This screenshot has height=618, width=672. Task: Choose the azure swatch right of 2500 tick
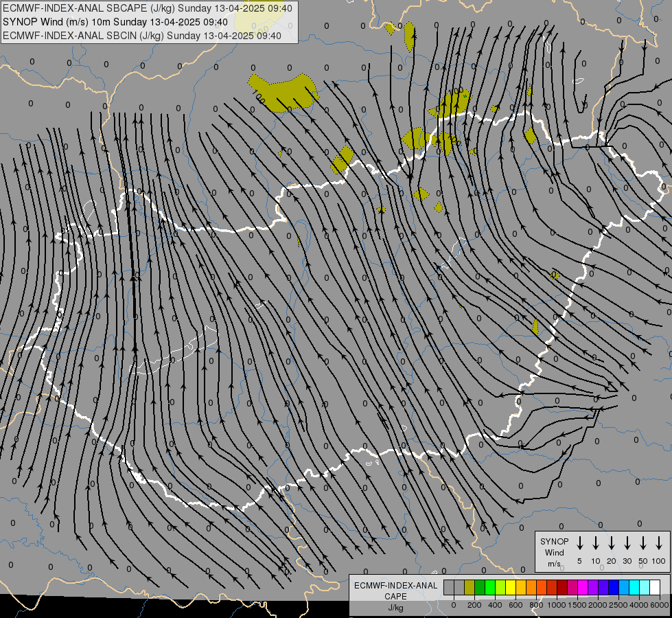(623, 588)
